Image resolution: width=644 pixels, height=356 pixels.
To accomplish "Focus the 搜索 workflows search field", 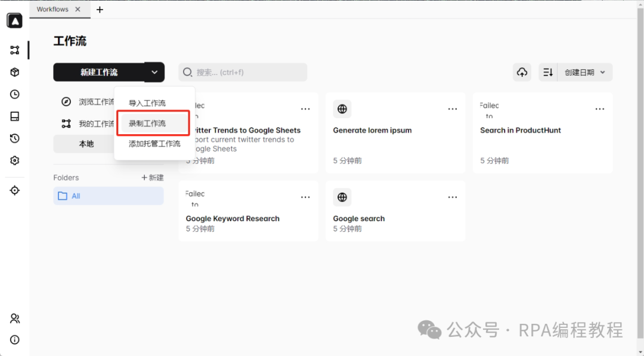I will click(243, 72).
